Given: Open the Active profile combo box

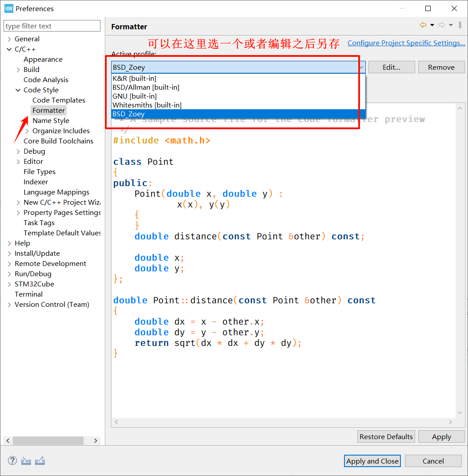Looking at the screenshot, I should [361, 67].
